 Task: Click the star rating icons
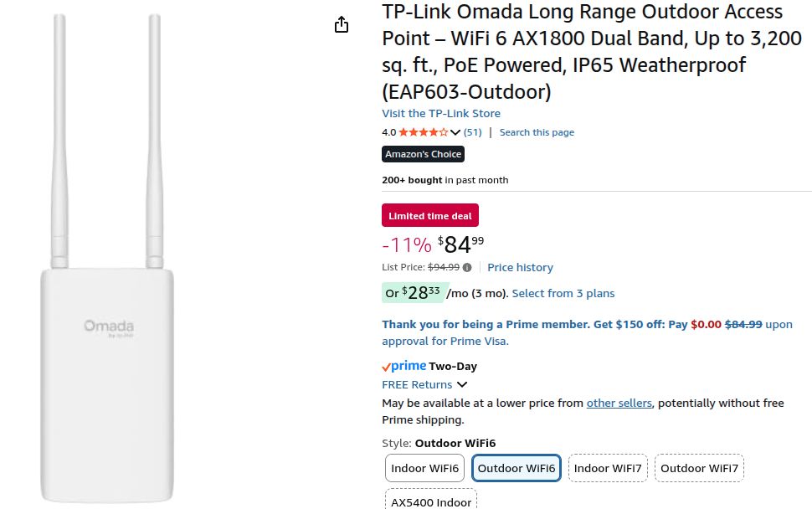pos(423,132)
